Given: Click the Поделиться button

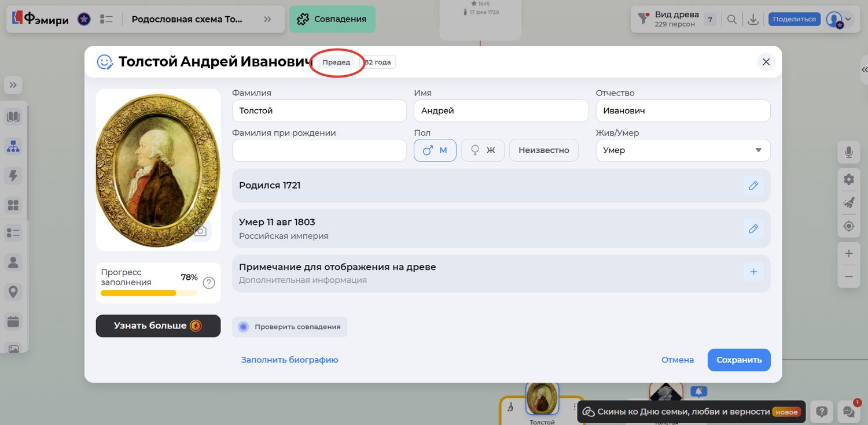Looking at the screenshot, I should tap(795, 19).
